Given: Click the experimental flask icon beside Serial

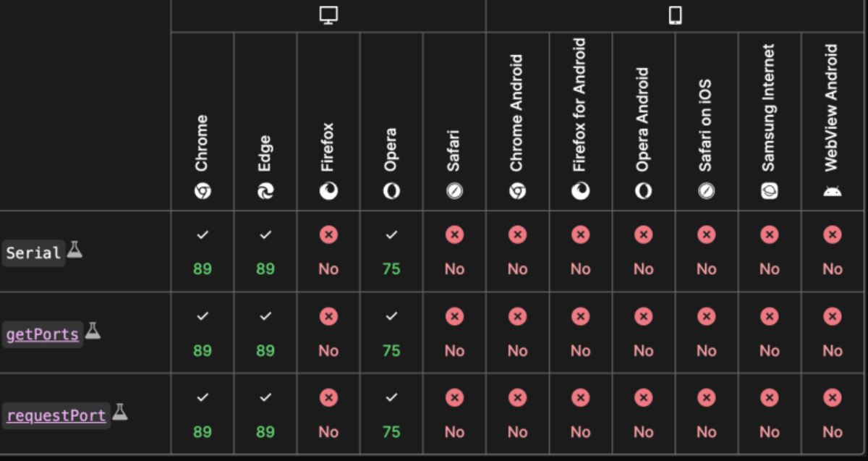Looking at the screenshot, I should [75, 250].
